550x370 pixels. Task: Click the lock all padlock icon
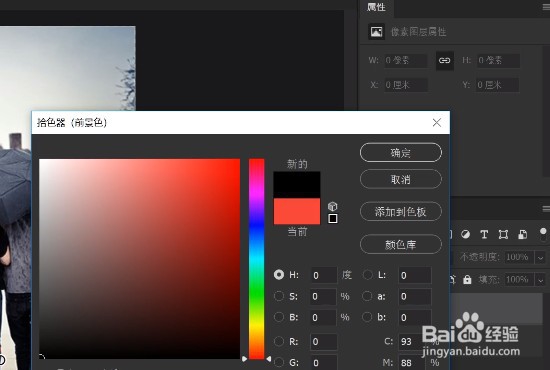(467, 280)
